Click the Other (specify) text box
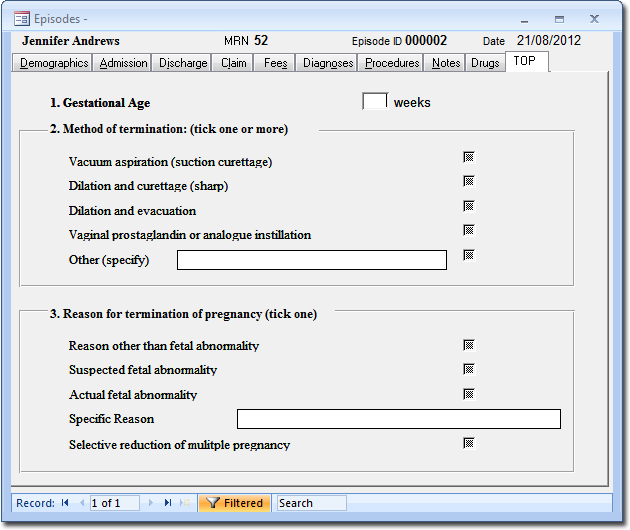Screen dimensions: 630x530 [x=311, y=260]
